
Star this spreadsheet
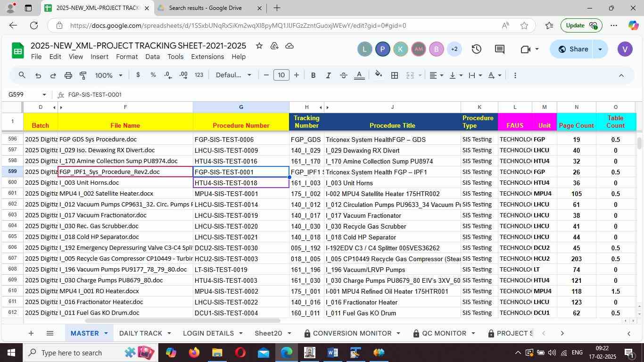[259, 46]
